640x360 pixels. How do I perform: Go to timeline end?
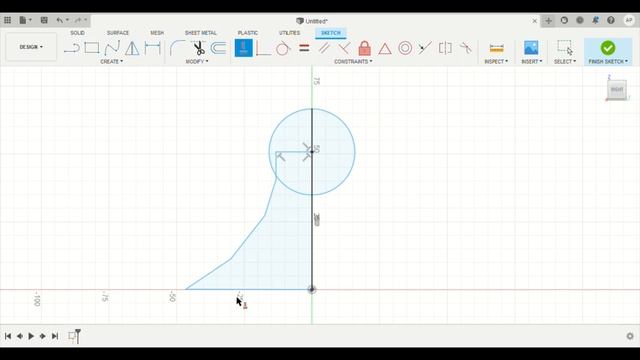pyautogui.click(x=55, y=336)
